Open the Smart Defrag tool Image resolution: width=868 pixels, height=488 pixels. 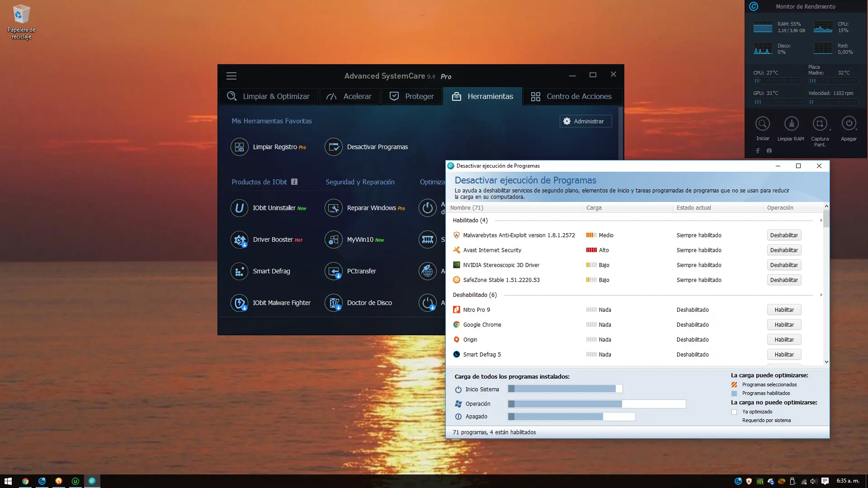[272, 271]
